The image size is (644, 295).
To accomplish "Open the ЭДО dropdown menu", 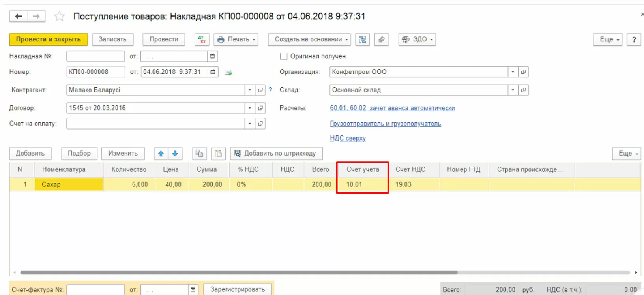I will point(417,39).
